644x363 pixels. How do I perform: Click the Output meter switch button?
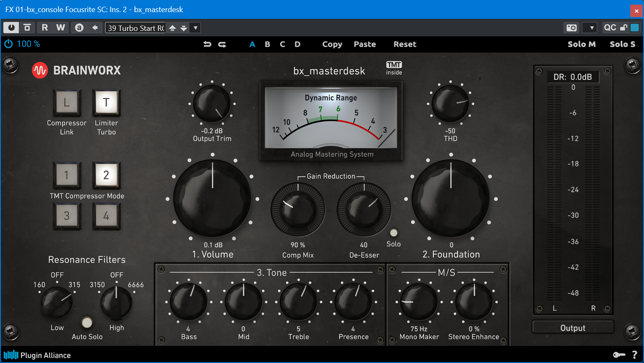pos(573,328)
